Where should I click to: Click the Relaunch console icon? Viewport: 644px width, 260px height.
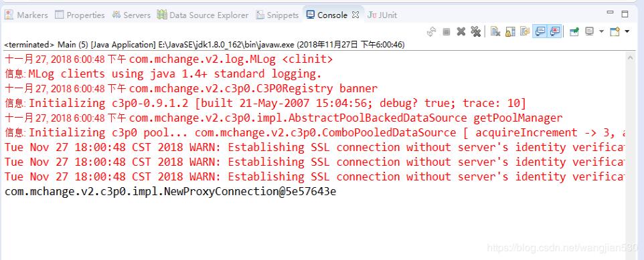pyautogui.click(x=431, y=31)
